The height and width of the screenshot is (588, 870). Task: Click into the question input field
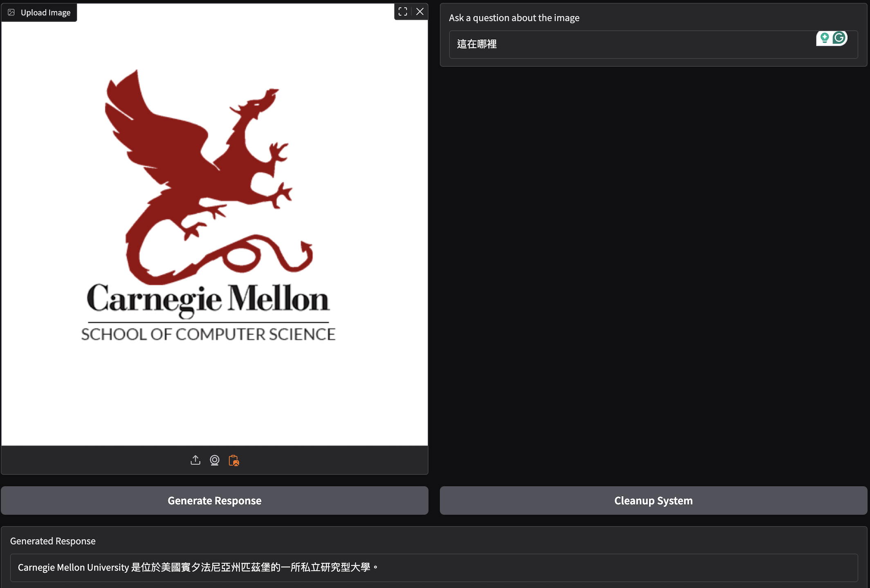653,44
